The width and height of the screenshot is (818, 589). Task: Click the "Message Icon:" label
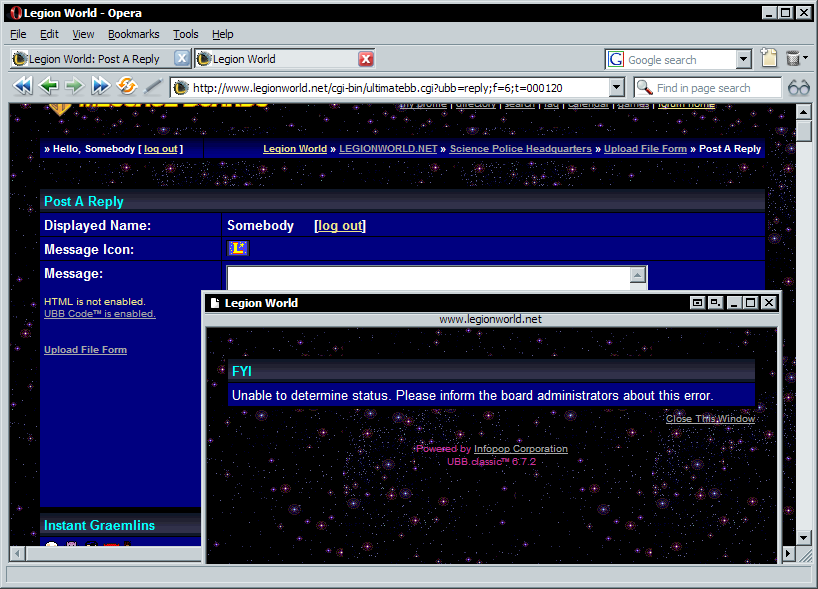(x=89, y=249)
